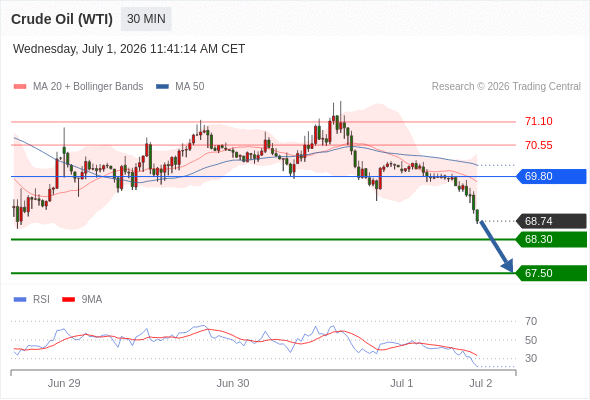Viewport: 590px width, 400px height.
Task: Click the MA 20 + Bollinger Bands legend label
Action: tap(88, 87)
